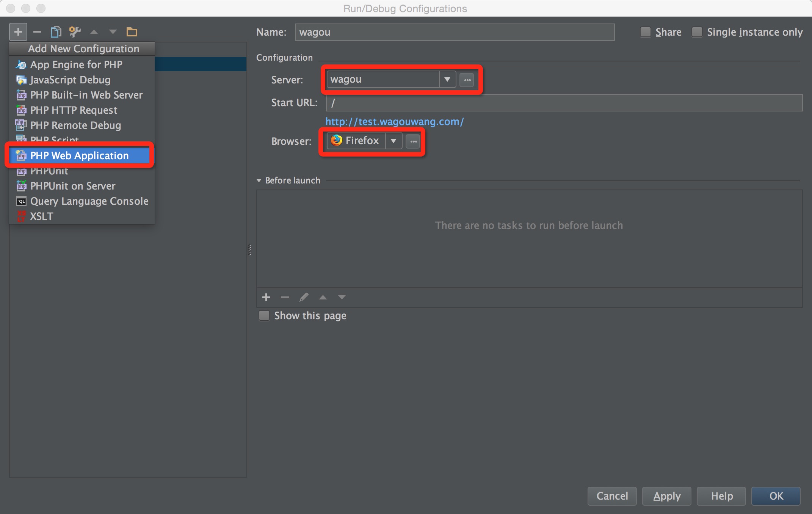Click the Create New Folder icon
Viewport: 812px width, 514px height.
pyautogui.click(x=132, y=32)
